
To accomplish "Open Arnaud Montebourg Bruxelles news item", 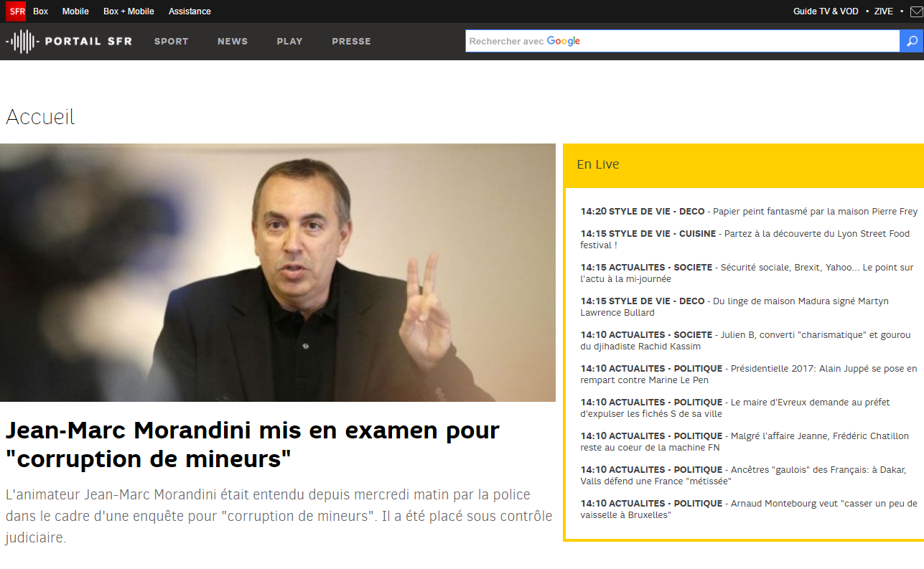I will coord(749,509).
